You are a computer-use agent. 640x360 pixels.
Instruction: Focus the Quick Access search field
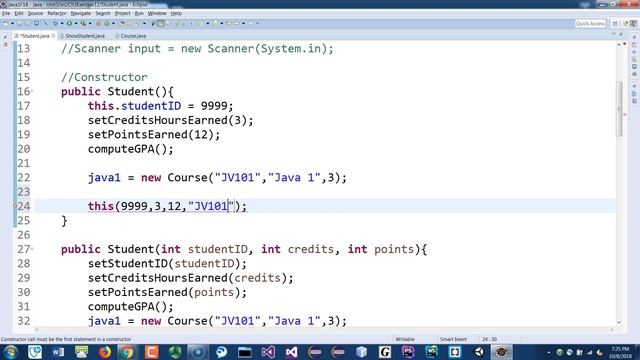click(x=590, y=24)
